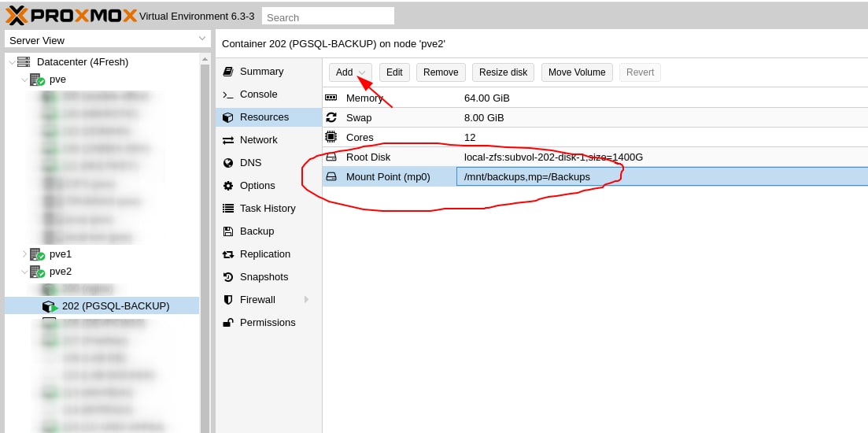Screen dimensions: 868x433
Task: Select Datacenter (4Fresh) in tree
Action: point(83,62)
